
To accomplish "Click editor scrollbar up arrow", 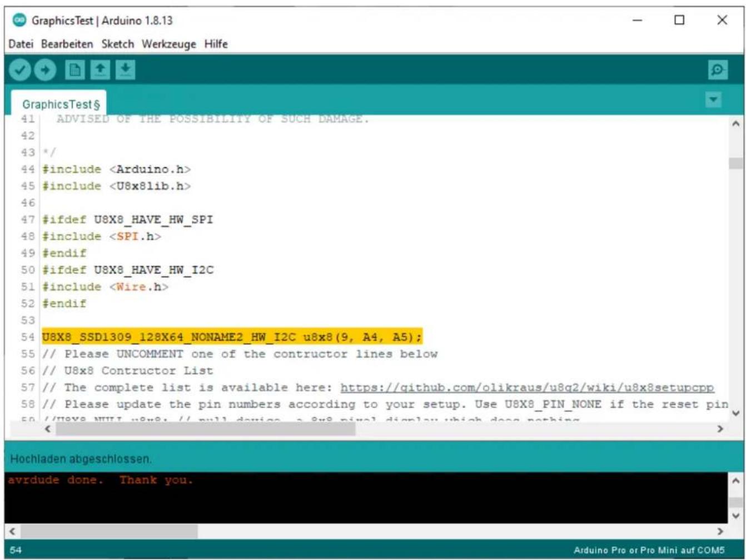I will pyautogui.click(x=735, y=123).
